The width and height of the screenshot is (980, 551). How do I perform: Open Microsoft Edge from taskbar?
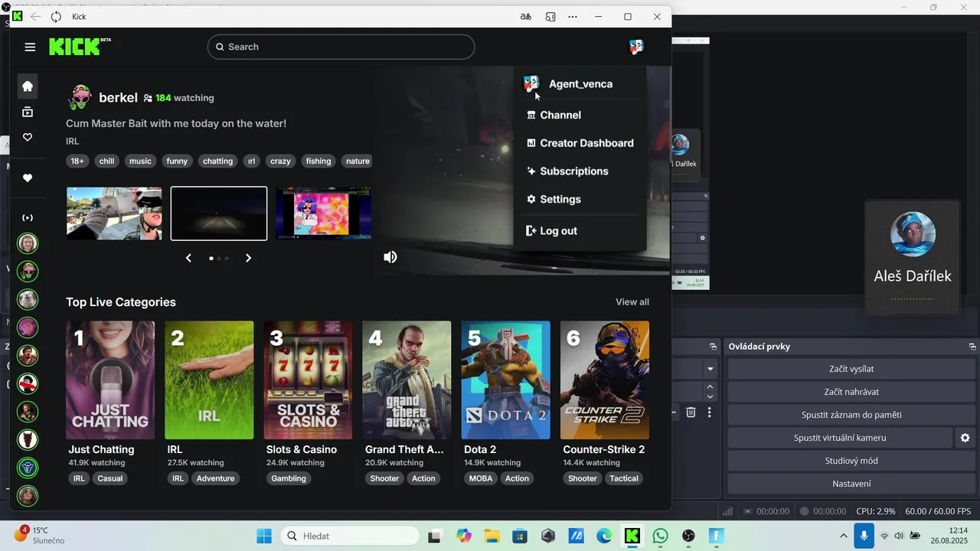[604, 536]
